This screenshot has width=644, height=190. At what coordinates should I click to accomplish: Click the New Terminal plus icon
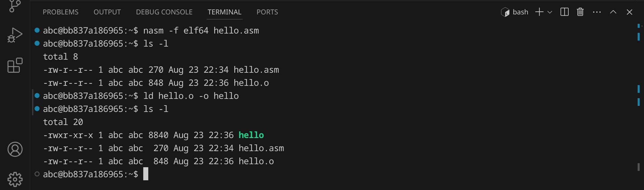click(539, 12)
